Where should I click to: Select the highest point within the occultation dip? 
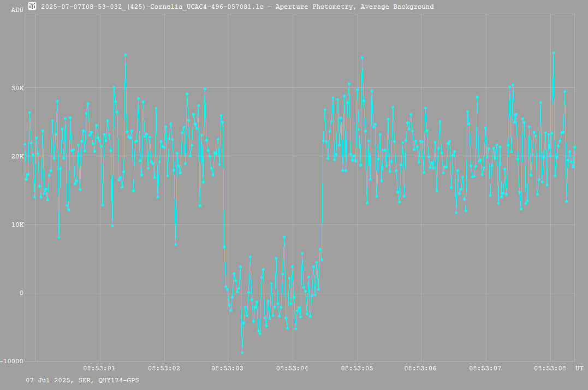click(x=284, y=237)
